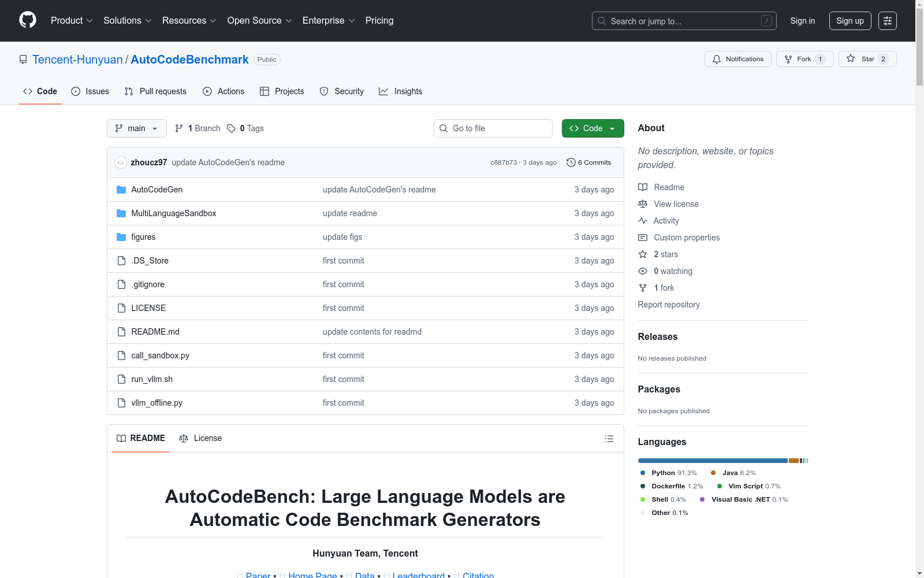Viewport: 924px width, 578px height.
Task: Click the Report repository link
Action: pyautogui.click(x=669, y=305)
